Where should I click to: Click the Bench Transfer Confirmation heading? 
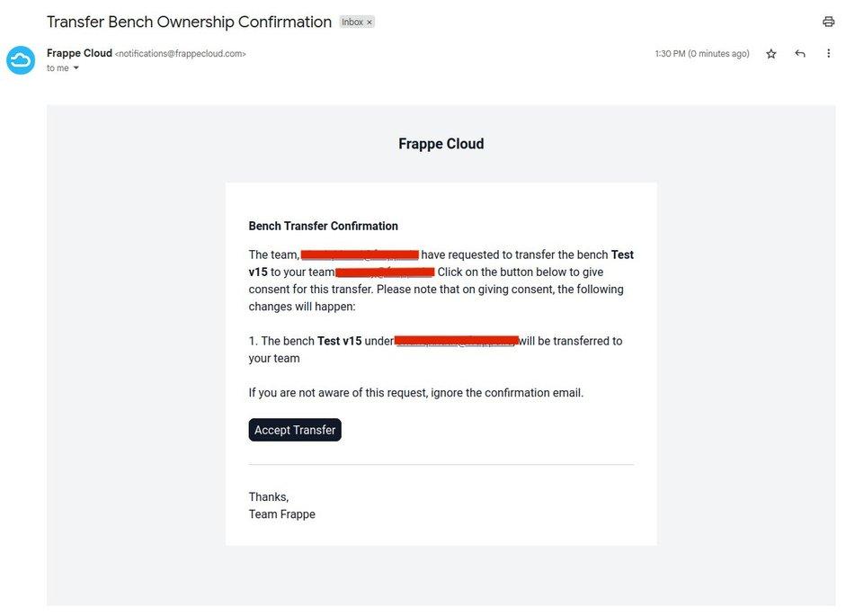[x=323, y=226]
